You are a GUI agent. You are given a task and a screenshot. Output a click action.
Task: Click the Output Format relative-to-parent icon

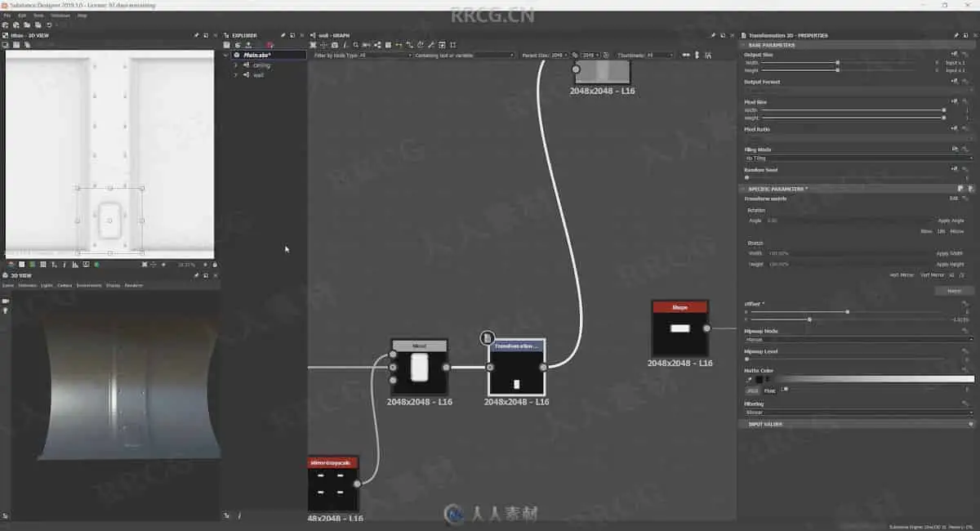coord(954,82)
